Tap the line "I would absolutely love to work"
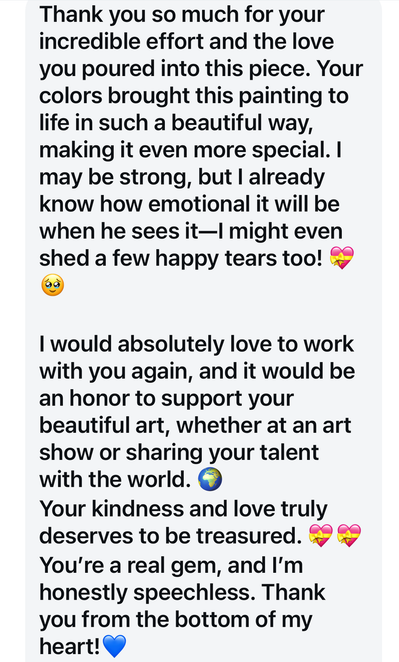This screenshot has height=662, width=399. pyautogui.click(x=196, y=344)
